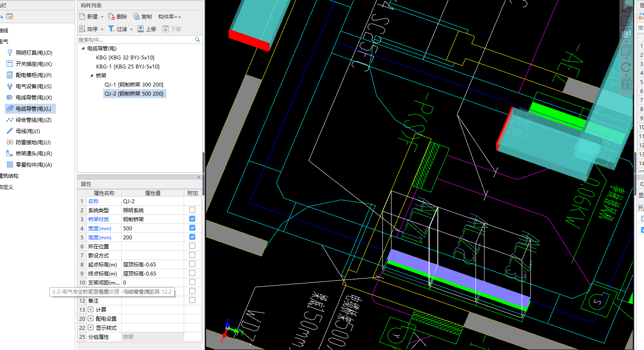
Task: Click the 复制 copy icon
Action: click(x=136, y=16)
